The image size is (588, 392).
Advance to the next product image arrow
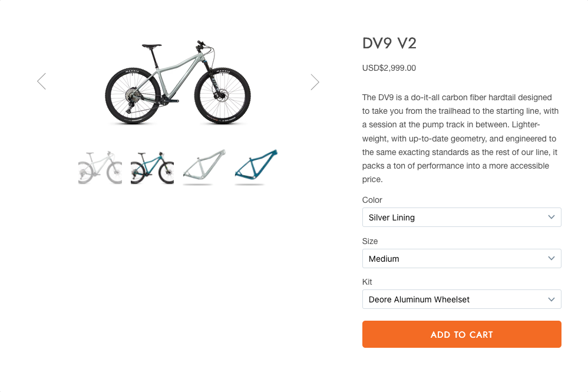(x=315, y=82)
